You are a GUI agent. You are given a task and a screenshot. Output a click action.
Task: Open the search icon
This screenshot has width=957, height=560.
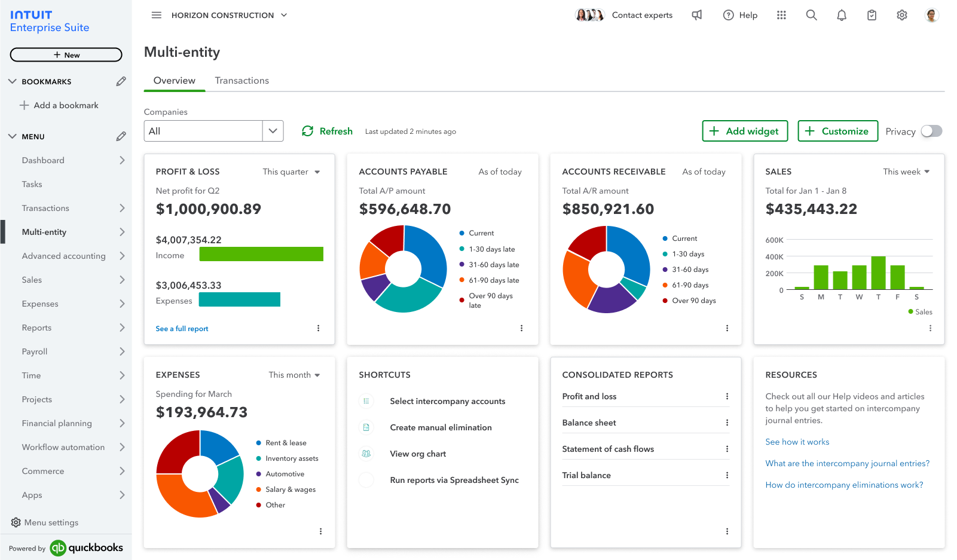click(x=812, y=15)
